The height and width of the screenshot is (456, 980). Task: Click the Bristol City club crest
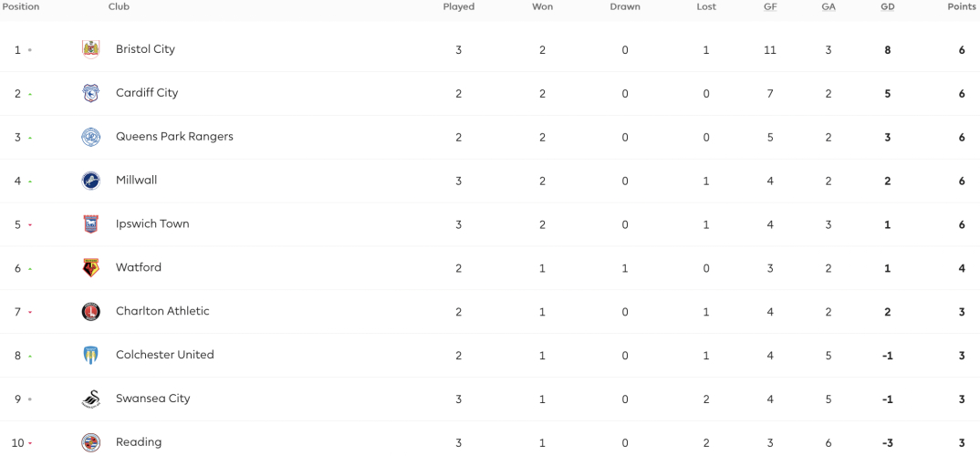[x=90, y=49]
